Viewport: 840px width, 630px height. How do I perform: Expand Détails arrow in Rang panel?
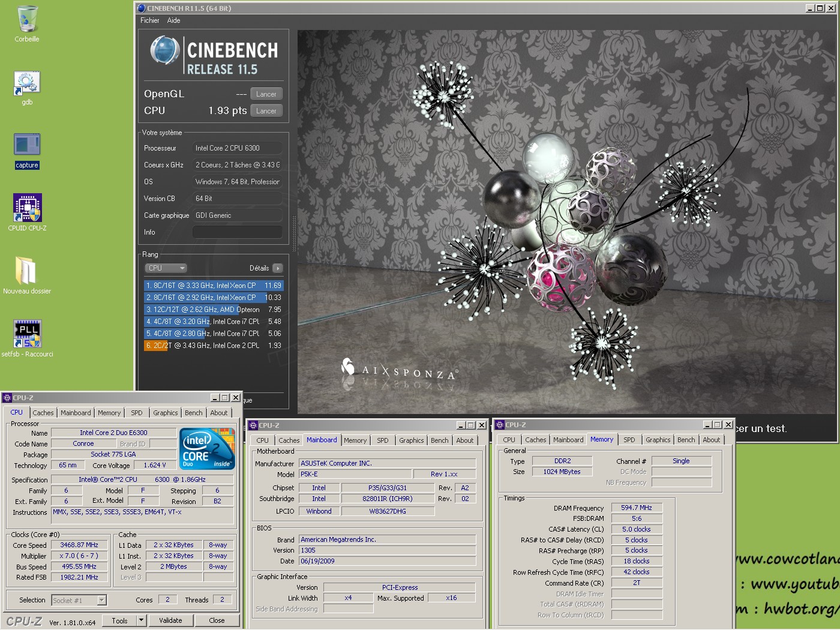tap(277, 268)
